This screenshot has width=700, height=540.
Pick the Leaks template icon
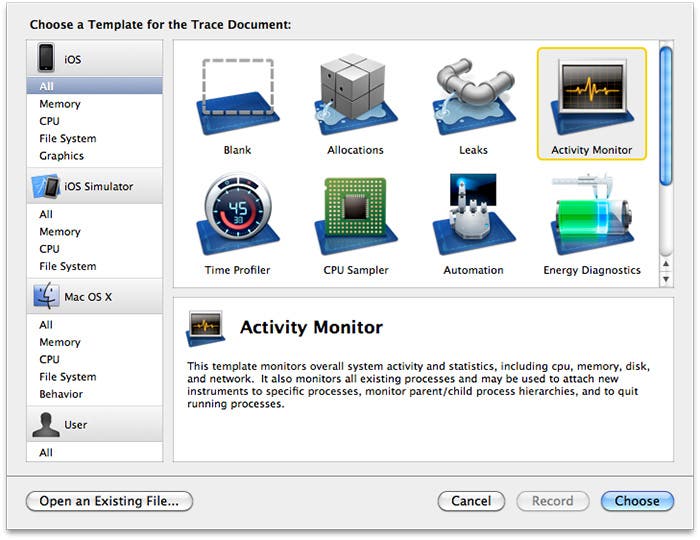coord(474,96)
